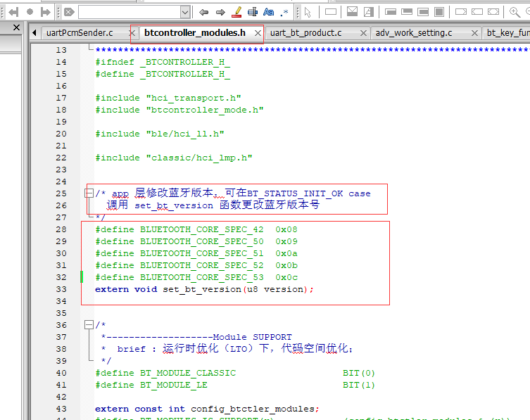Click the "hci_transport.h" include string

(194, 98)
